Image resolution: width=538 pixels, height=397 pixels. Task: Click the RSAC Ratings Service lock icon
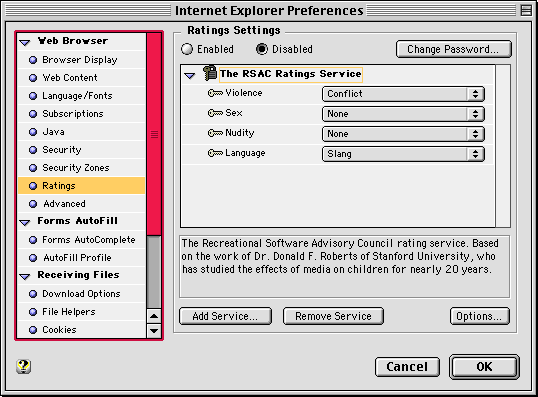(210, 73)
